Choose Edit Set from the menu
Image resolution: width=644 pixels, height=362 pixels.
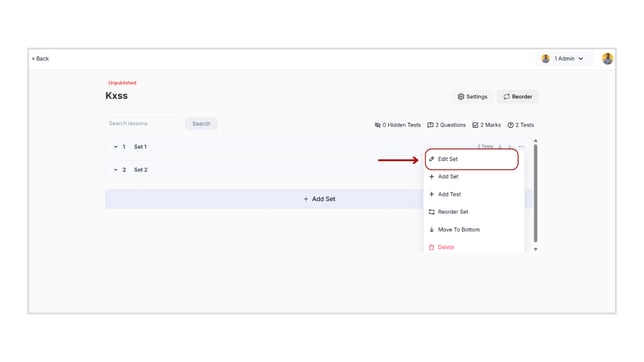click(x=472, y=159)
